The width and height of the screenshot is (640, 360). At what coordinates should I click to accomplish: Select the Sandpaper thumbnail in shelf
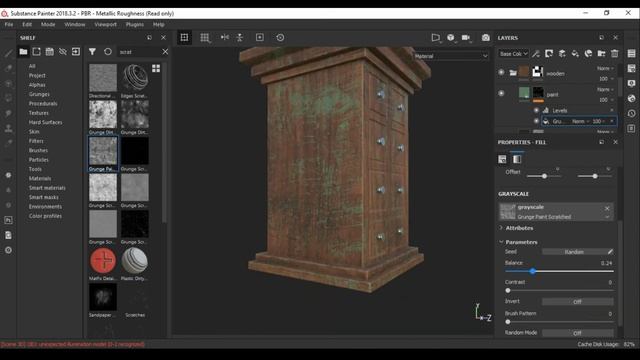click(x=103, y=298)
